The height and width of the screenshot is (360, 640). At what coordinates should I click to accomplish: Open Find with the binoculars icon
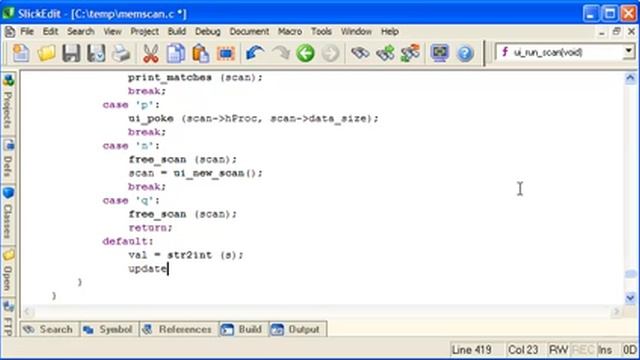(360, 53)
